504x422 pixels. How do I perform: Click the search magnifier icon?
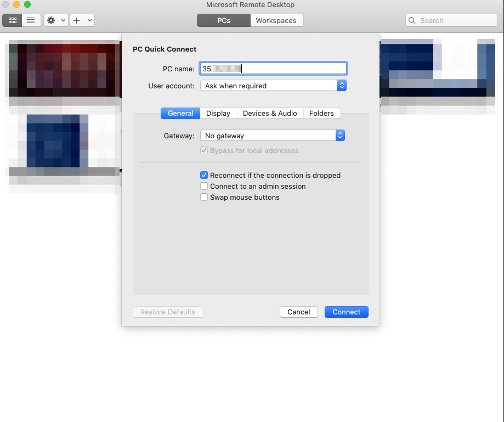click(412, 21)
